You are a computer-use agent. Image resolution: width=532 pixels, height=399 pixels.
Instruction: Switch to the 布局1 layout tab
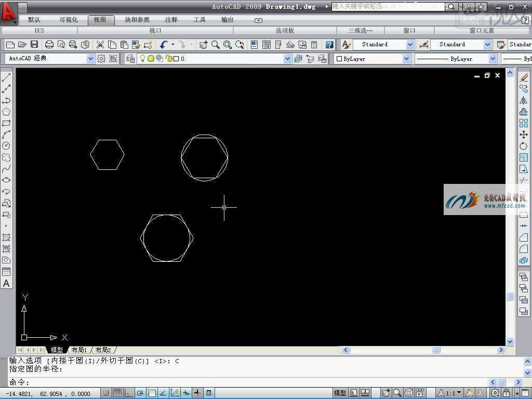click(79, 350)
